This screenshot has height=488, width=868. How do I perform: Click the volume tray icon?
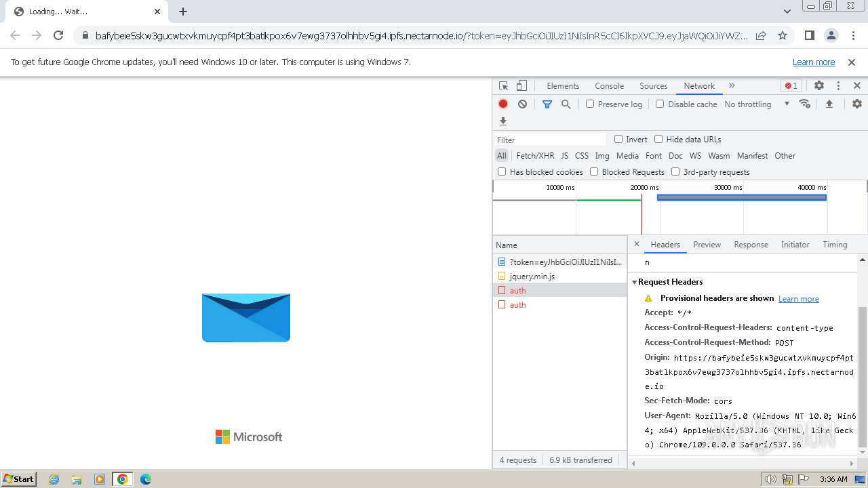click(770, 479)
